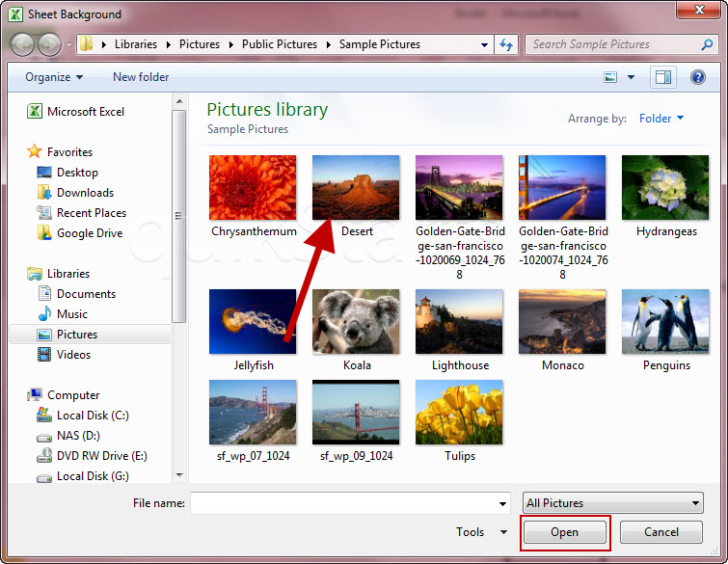Expand the address bar history dropdown
Viewport: 728px width, 564px height.
tap(484, 45)
